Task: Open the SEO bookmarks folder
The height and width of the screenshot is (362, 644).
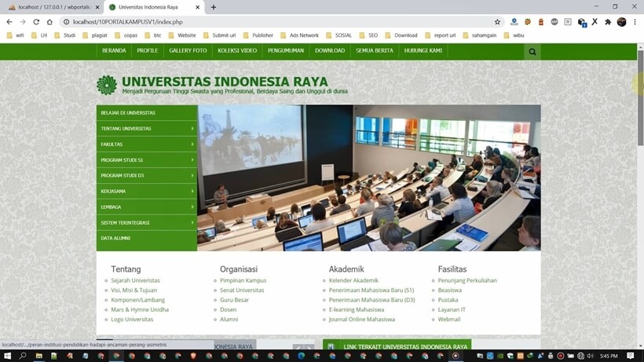Action: tap(368, 35)
